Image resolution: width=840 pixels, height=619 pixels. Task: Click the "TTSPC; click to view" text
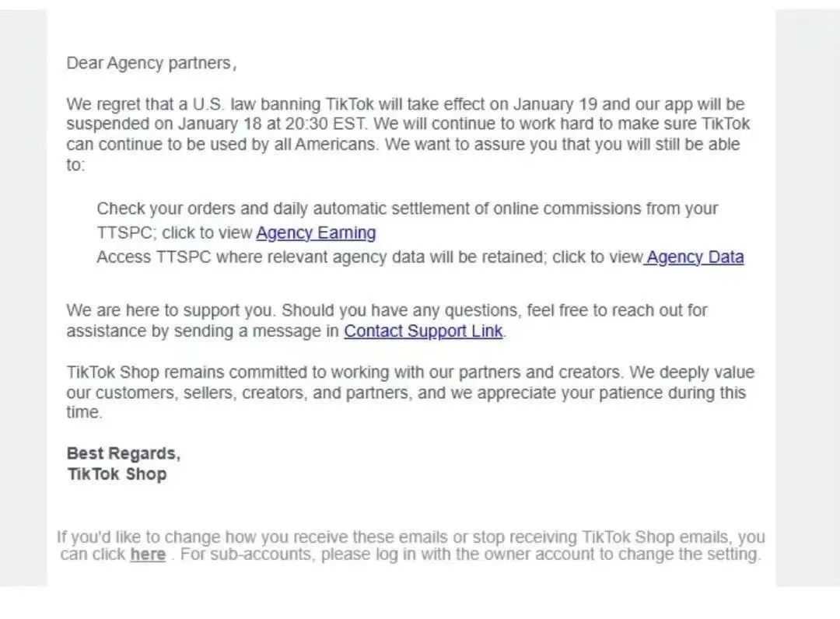pos(174,233)
